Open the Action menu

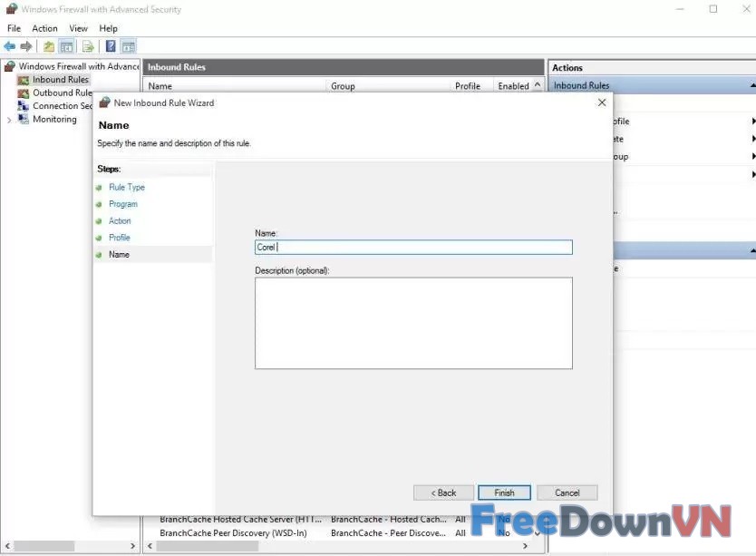tap(44, 28)
